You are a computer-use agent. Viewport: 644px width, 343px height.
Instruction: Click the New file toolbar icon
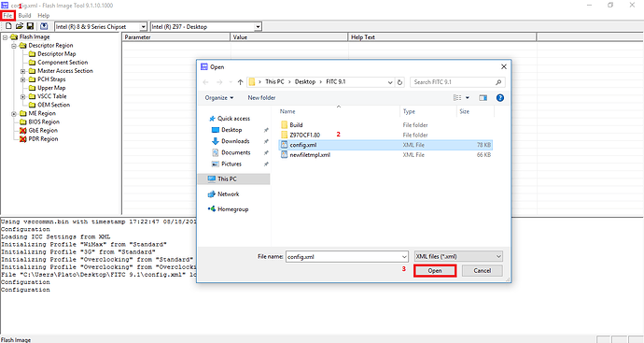[8, 26]
